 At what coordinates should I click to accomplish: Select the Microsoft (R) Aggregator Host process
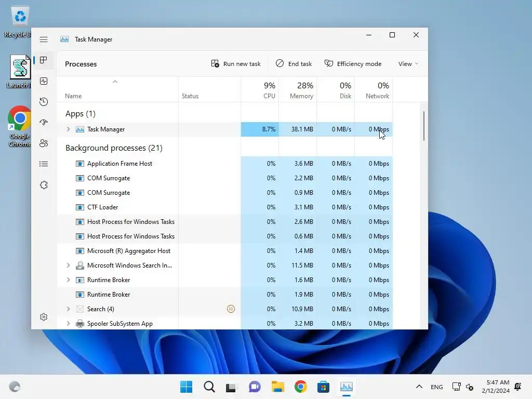click(225, 251)
